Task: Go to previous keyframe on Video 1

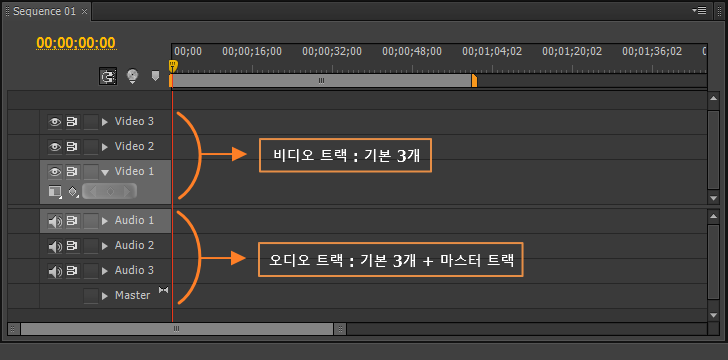Action: 93,191
